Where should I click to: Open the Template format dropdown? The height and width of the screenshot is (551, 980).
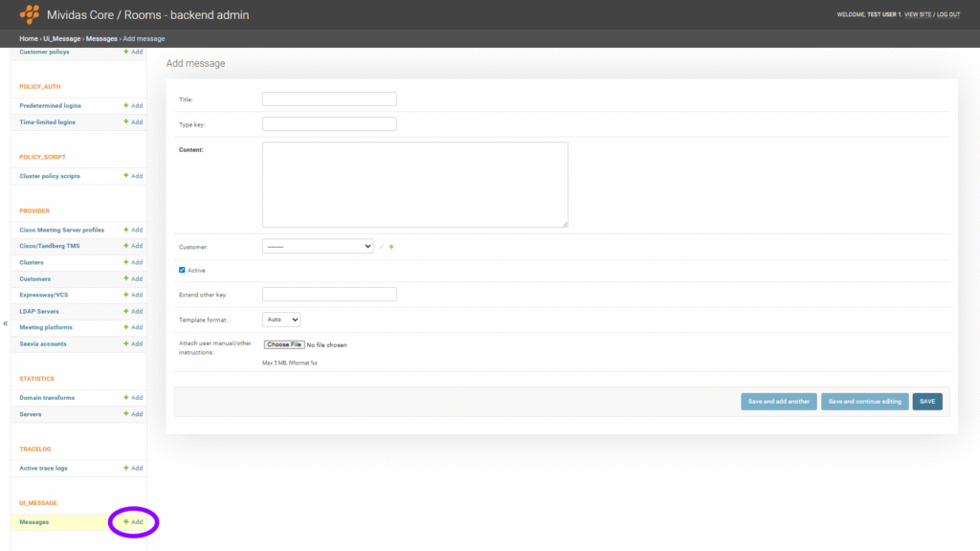pyautogui.click(x=281, y=320)
